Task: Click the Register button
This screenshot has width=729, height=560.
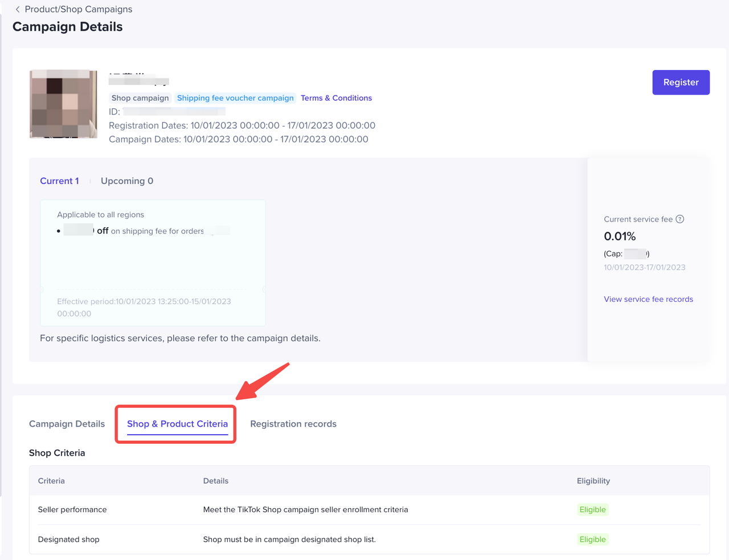Action: (x=681, y=83)
